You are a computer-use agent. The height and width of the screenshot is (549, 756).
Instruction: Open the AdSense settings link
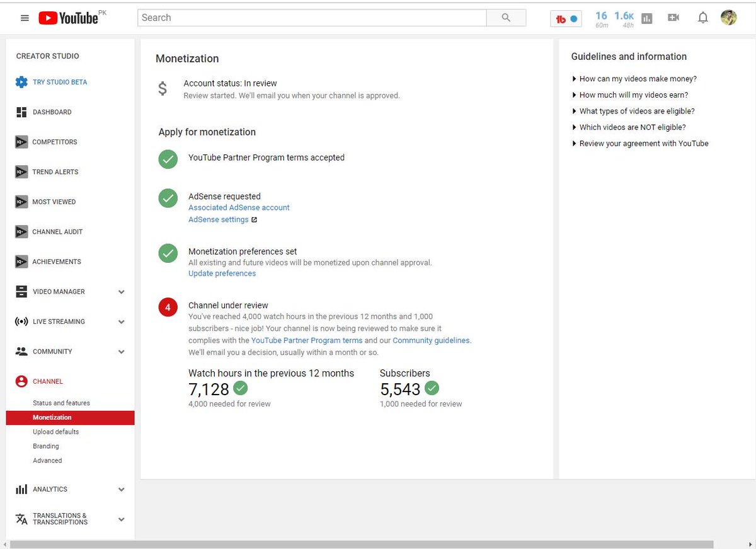219,220
